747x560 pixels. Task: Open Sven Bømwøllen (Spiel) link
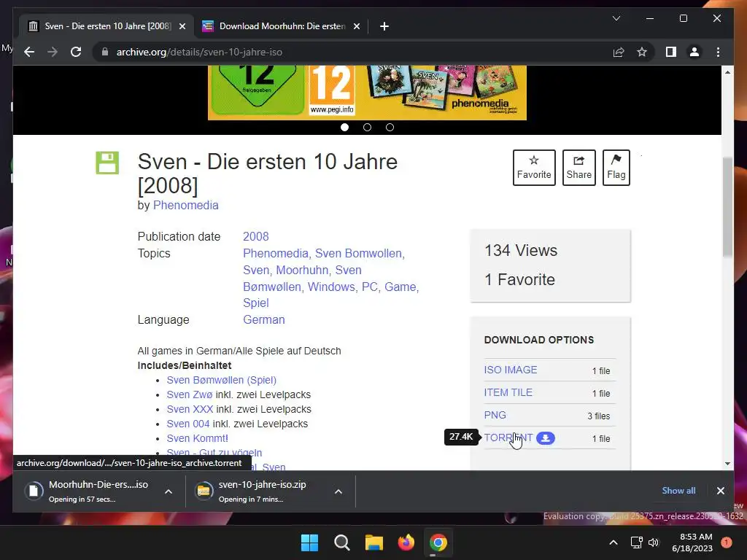click(x=222, y=380)
